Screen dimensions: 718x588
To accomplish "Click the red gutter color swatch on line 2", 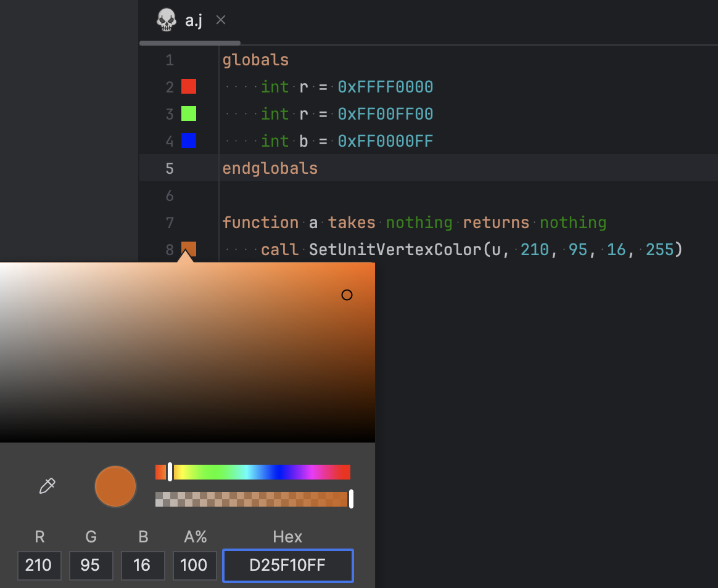I will coord(189,87).
